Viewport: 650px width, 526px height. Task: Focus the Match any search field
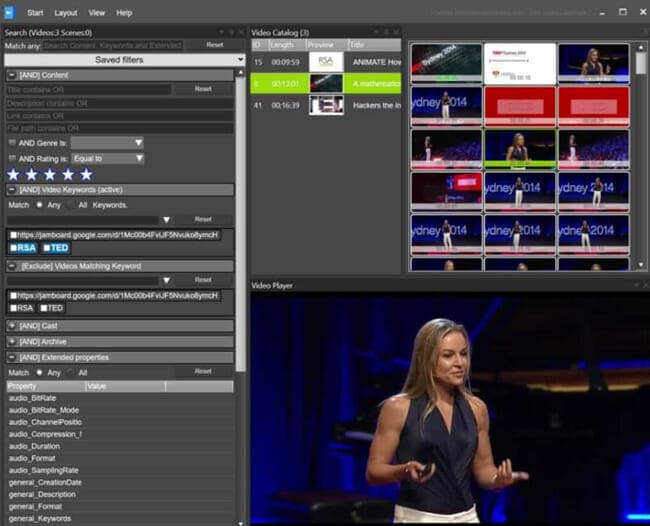click(113, 45)
